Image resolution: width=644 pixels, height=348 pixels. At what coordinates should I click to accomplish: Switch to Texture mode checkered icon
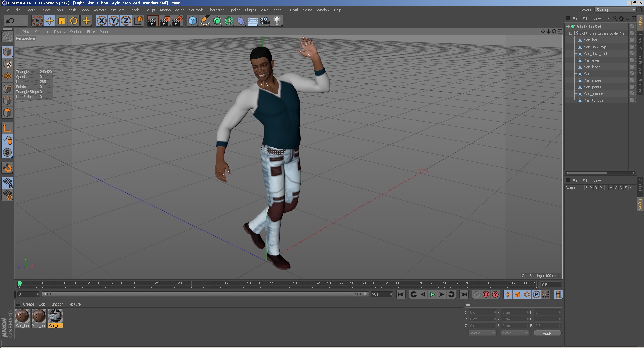pyautogui.click(x=7, y=64)
